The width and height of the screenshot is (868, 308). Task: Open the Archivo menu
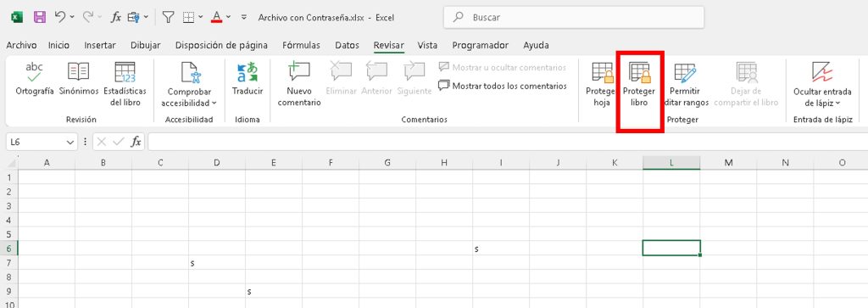[21, 46]
